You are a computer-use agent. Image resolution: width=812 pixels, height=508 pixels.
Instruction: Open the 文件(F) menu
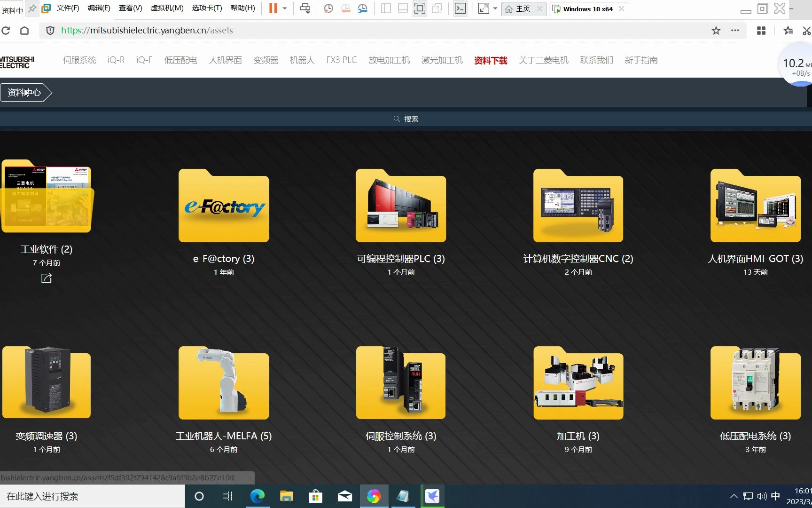tap(68, 8)
